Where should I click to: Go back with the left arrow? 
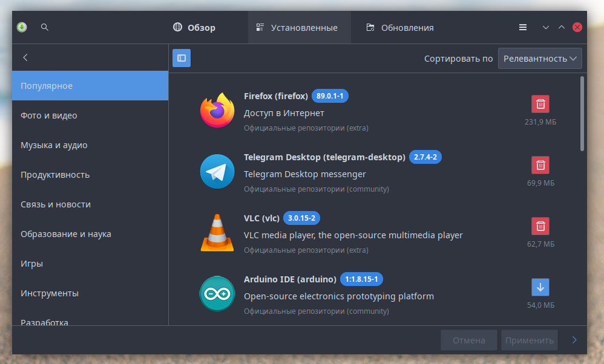[25, 57]
